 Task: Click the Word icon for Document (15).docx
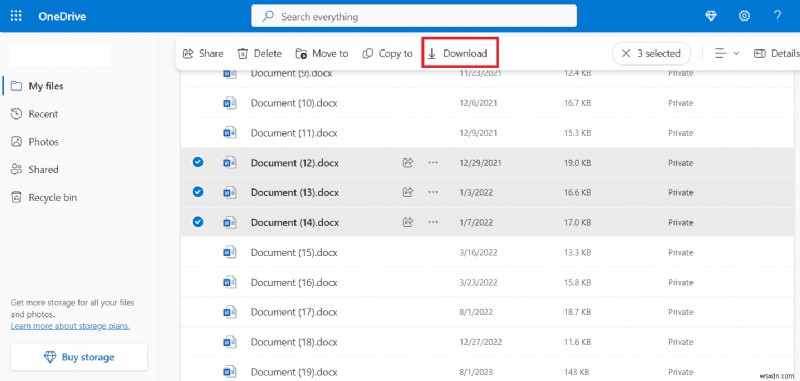tap(230, 252)
